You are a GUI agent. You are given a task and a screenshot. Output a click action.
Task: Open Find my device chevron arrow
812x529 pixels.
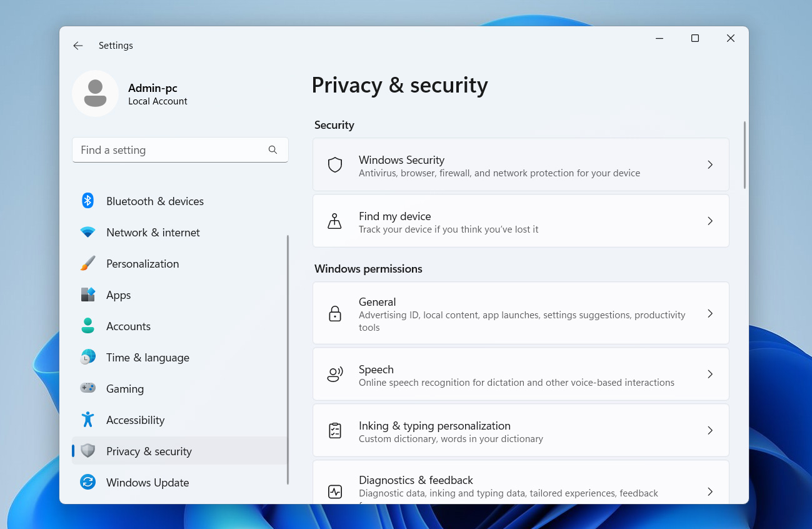click(x=710, y=221)
